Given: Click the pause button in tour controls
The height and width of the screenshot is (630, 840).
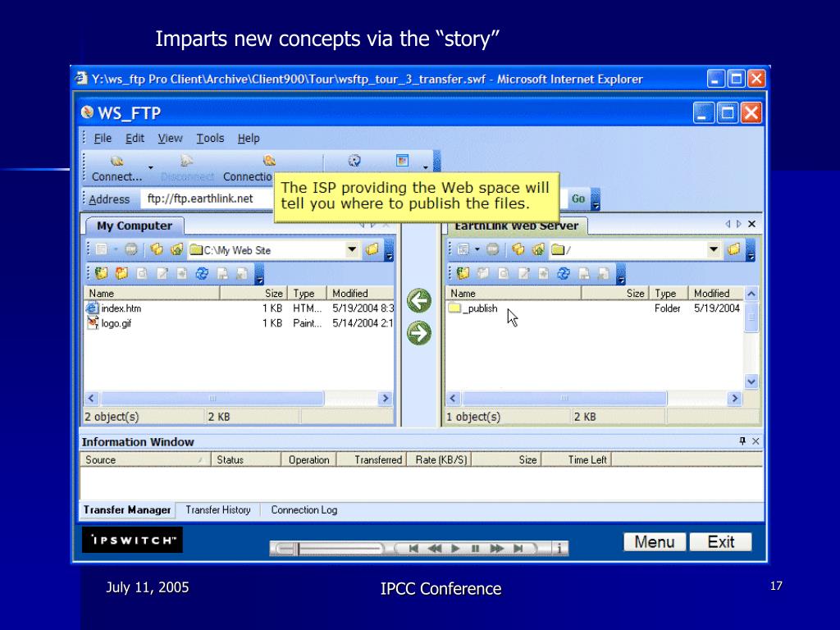Looking at the screenshot, I should pos(475,548).
